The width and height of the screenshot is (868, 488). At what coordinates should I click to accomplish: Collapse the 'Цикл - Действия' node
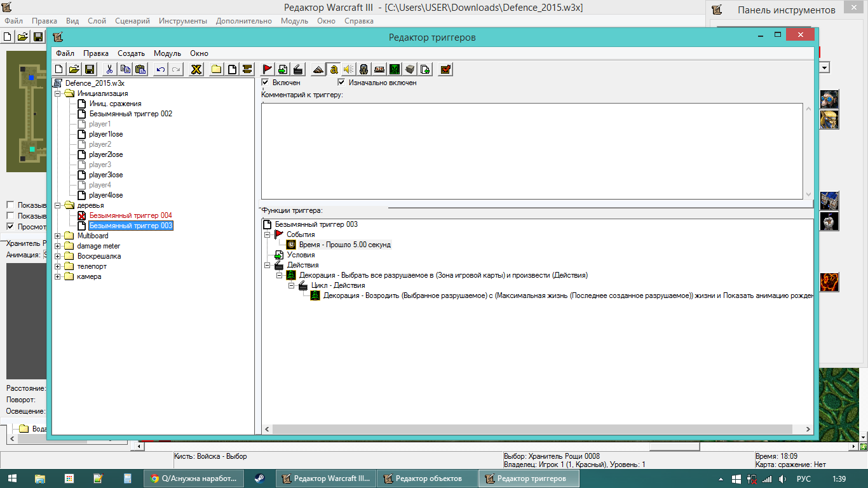click(292, 285)
